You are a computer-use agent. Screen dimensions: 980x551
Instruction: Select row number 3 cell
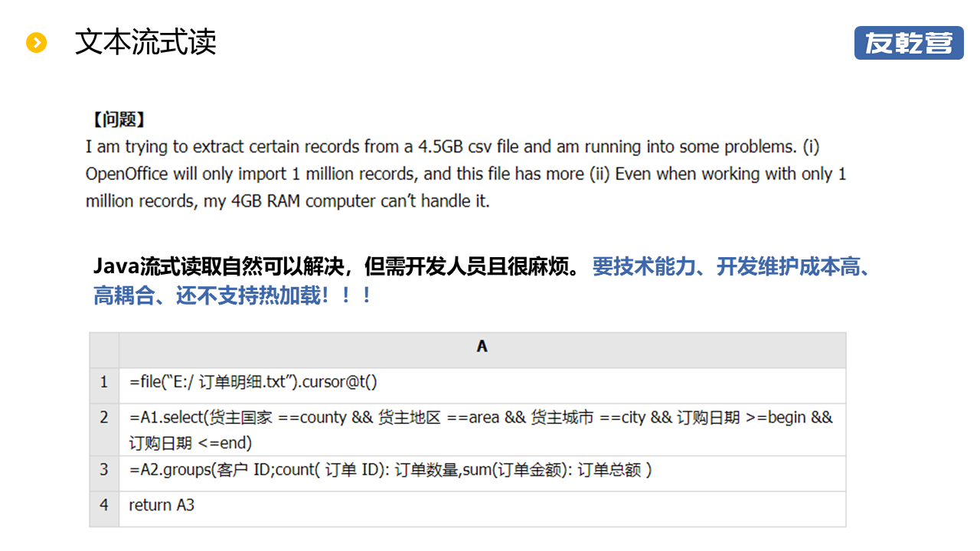[x=104, y=473]
